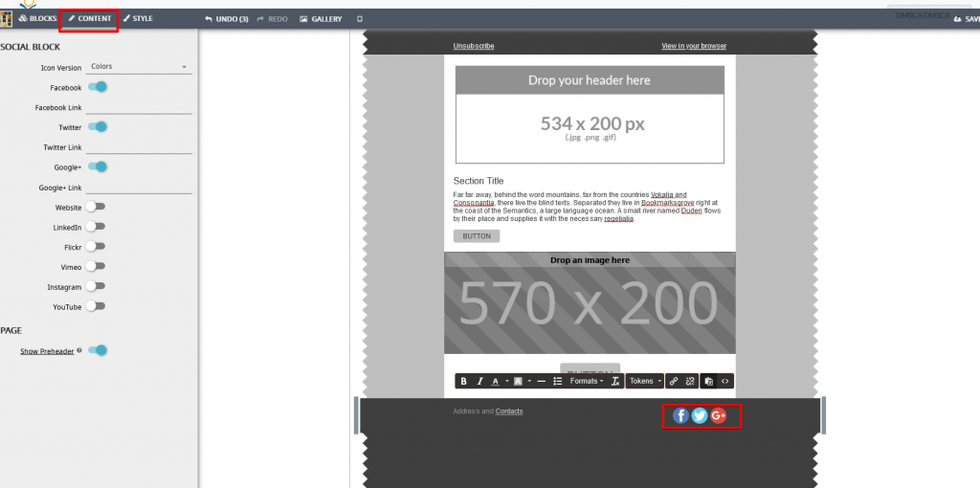
Task: Click the Google+ Link input field
Action: [139, 188]
